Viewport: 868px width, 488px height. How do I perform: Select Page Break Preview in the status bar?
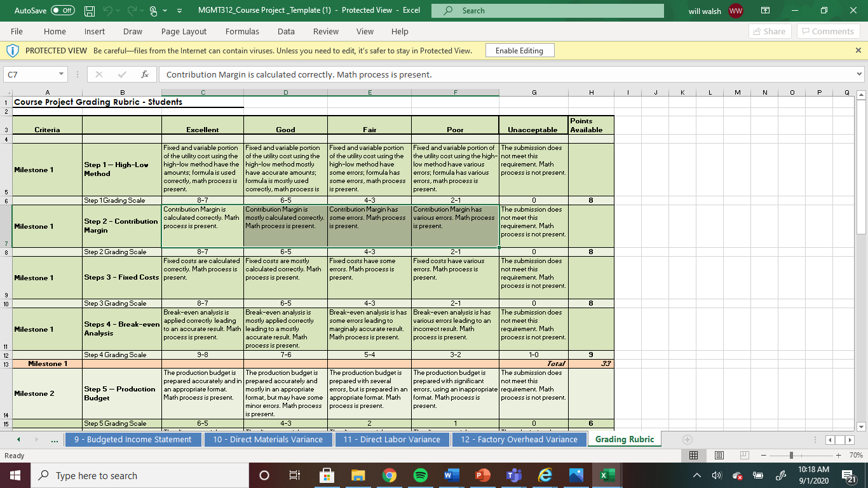(x=743, y=455)
